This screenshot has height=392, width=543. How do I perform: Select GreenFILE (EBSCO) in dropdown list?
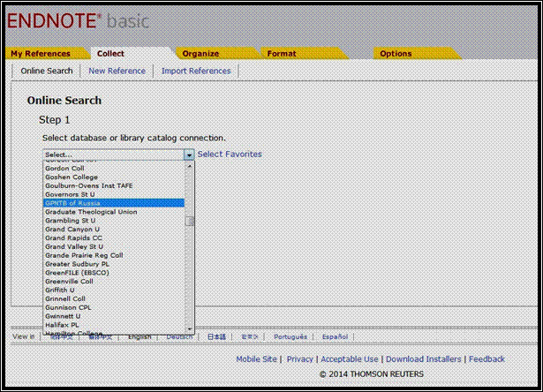point(114,273)
